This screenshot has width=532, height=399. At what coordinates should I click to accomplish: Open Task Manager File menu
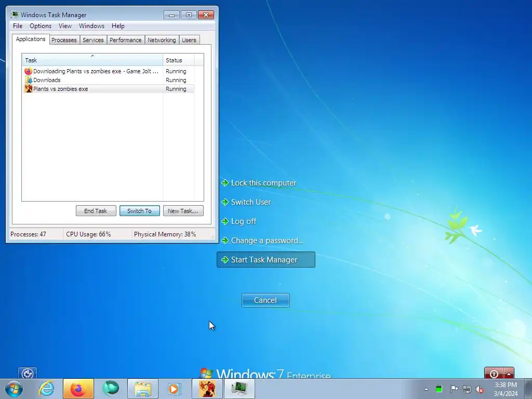point(18,26)
